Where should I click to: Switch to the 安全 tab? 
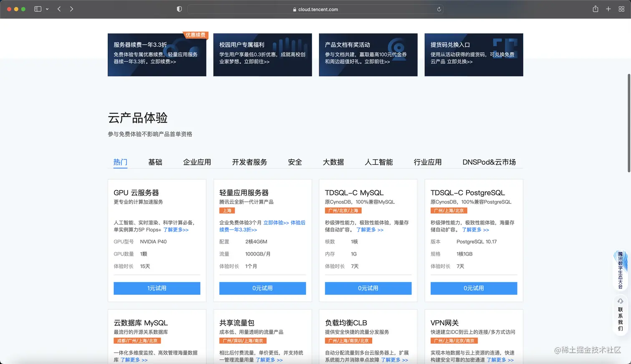(295, 162)
